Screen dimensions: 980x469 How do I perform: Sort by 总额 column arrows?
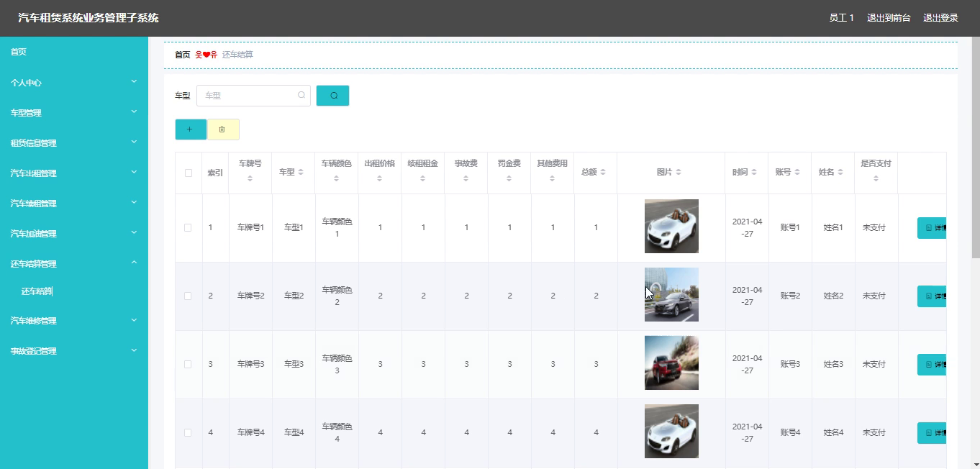tap(603, 173)
